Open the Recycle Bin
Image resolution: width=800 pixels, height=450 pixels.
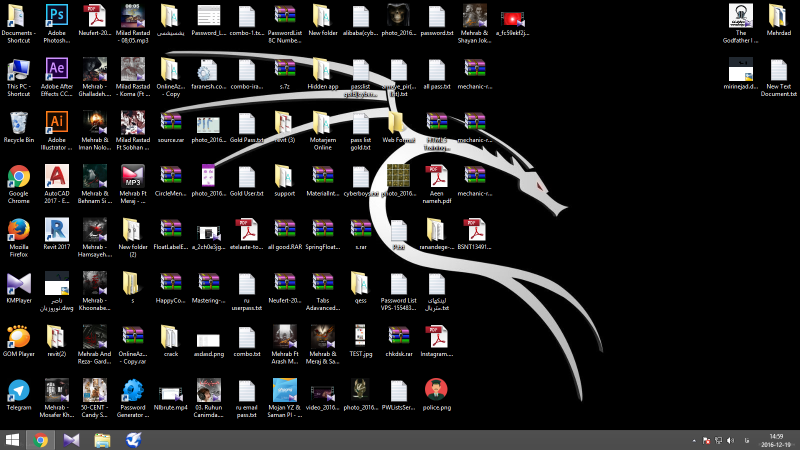[x=18, y=123]
